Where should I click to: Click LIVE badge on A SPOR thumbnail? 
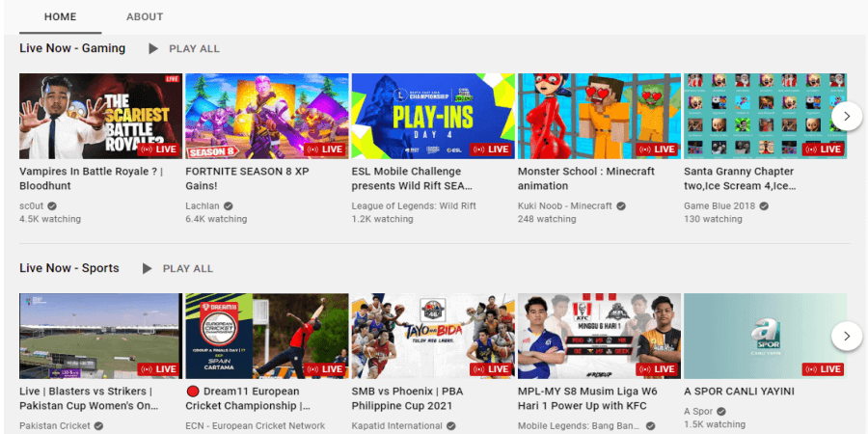(x=823, y=368)
